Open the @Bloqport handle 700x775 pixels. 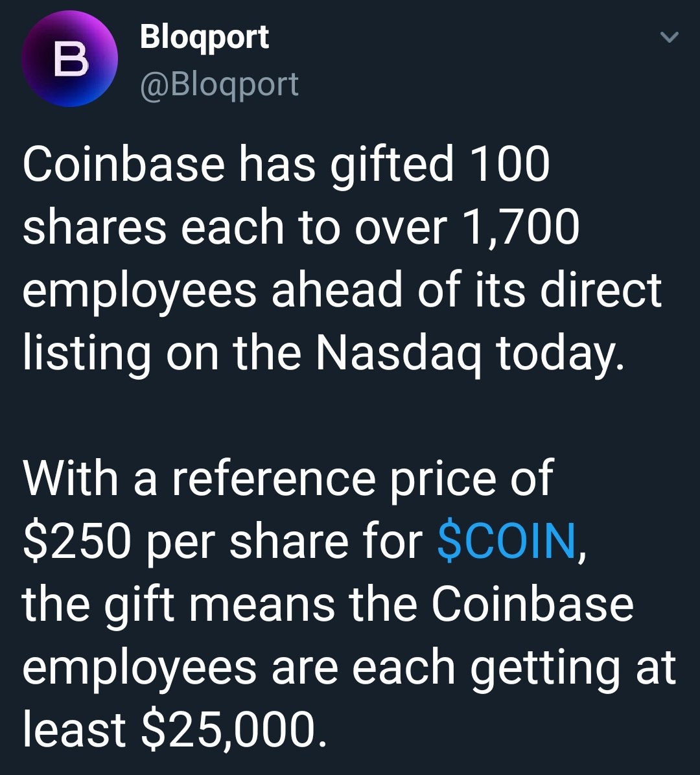point(220,84)
